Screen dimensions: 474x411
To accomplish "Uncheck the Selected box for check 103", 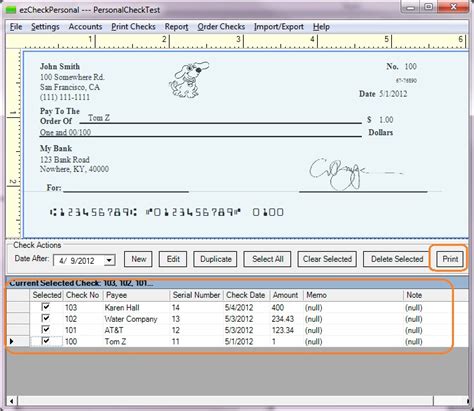I will click(x=46, y=307).
